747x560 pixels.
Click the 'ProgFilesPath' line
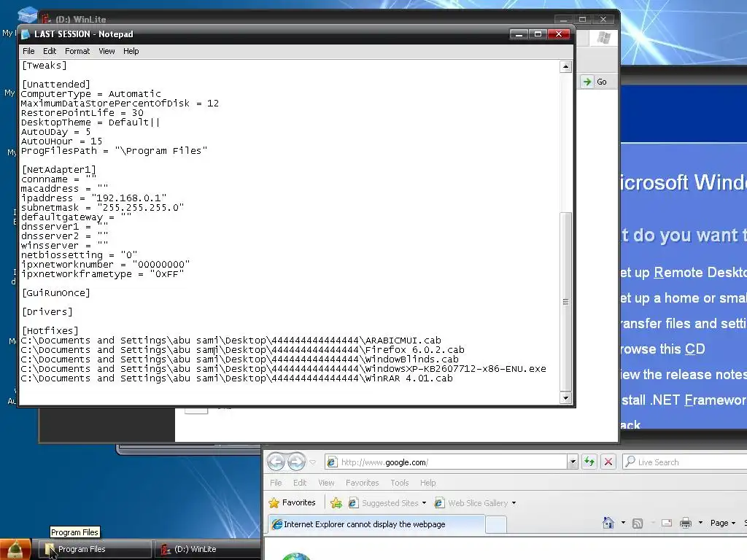pos(115,151)
